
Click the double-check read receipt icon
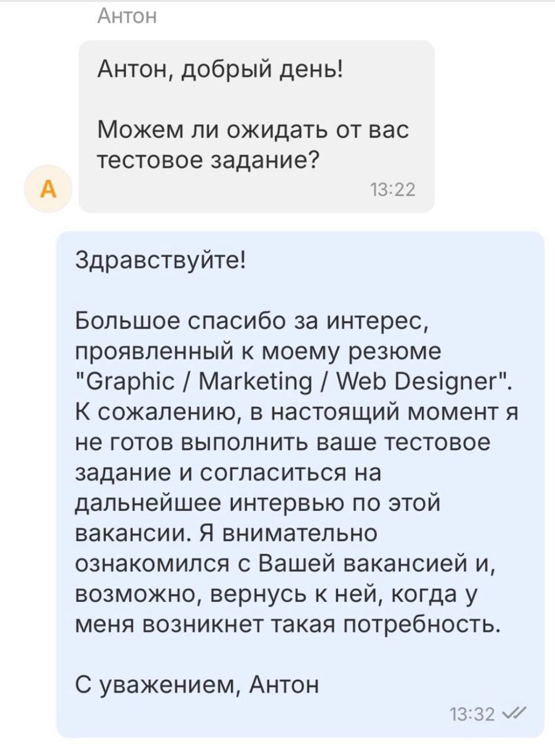tap(513, 714)
